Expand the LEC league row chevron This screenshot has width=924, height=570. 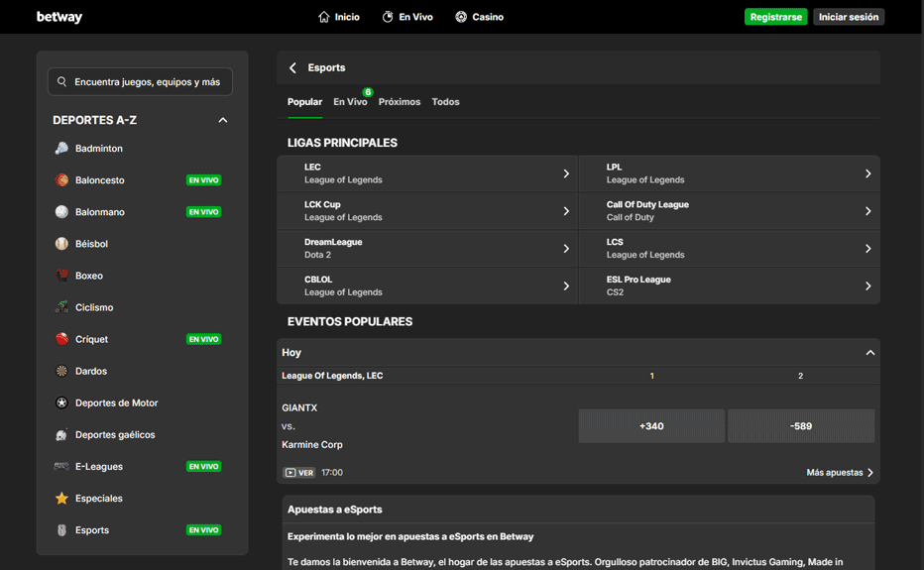pos(566,173)
